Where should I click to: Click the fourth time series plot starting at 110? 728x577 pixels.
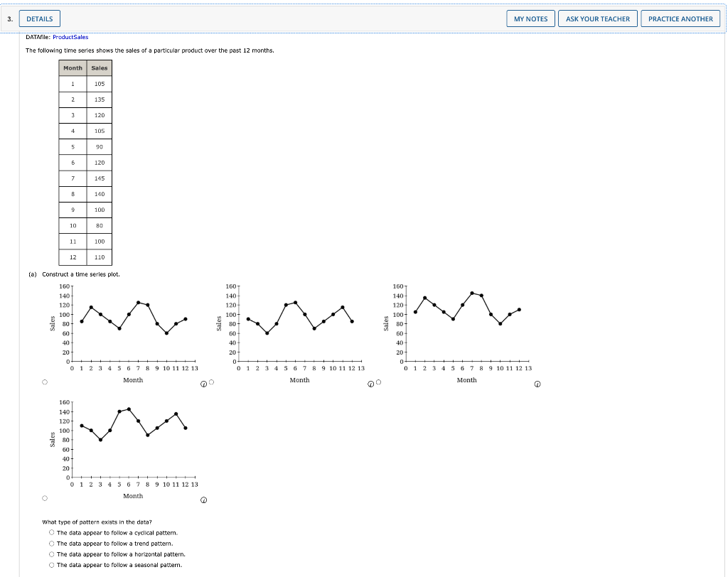pos(124,449)
